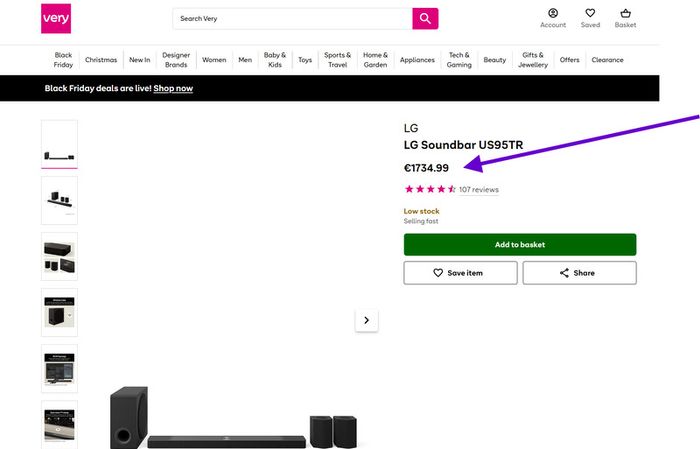Click the star rating icons

click(429, 189)
